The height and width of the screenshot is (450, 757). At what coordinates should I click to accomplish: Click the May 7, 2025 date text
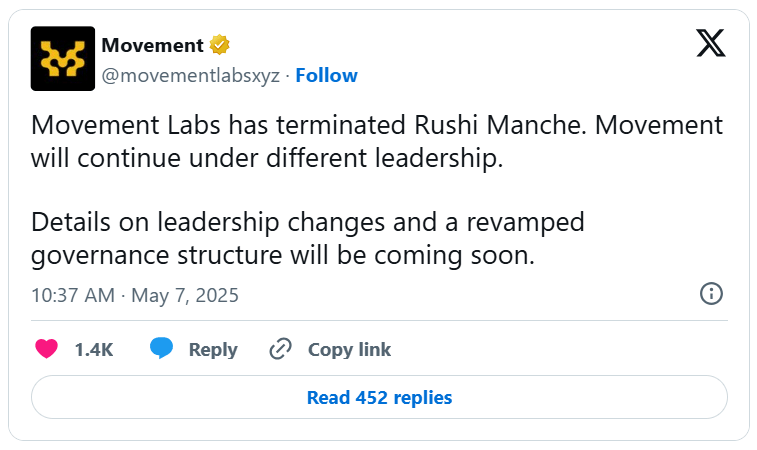(x=186, y=295)
